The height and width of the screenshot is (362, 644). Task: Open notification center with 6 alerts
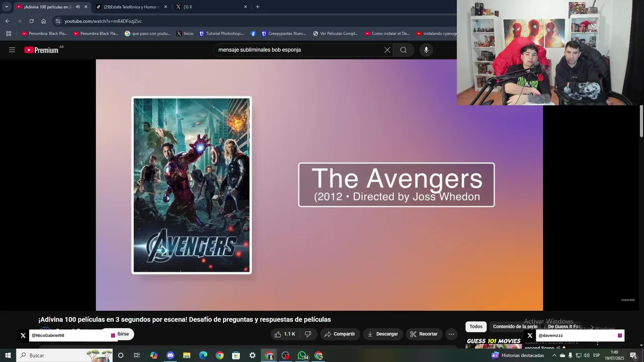[634, 355]
